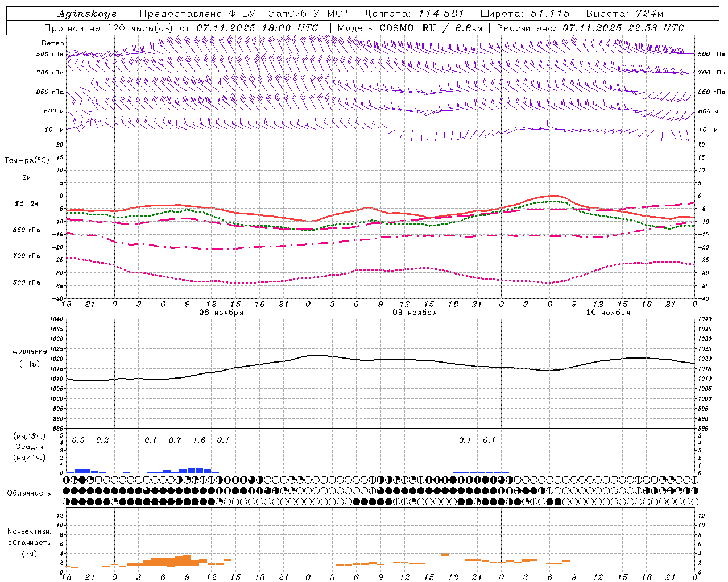Click the 500 гПа temperature legend entry
The height and width of the screenshot is (582, 728).
(x=26, y=282)
